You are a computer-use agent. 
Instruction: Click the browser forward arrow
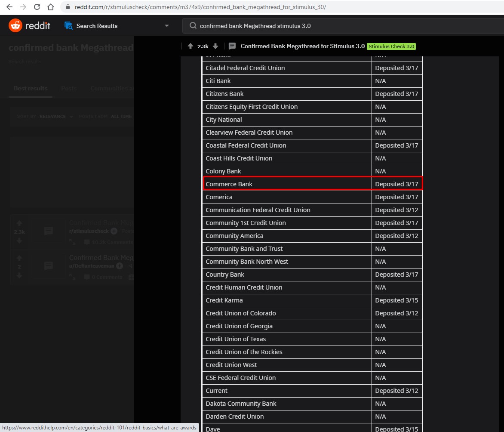click(x=23, y=7)
